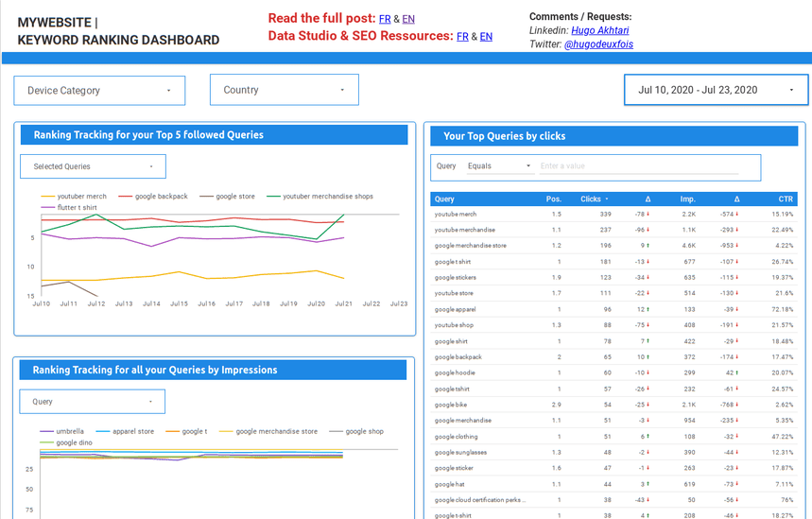Select the 'youtube merchandise' table row

tap(465, 230)
